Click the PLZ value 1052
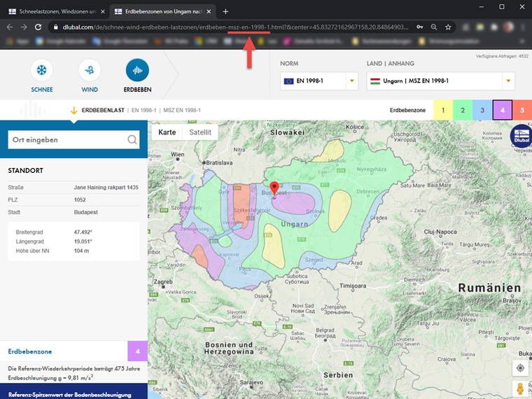 click(80, 199)
